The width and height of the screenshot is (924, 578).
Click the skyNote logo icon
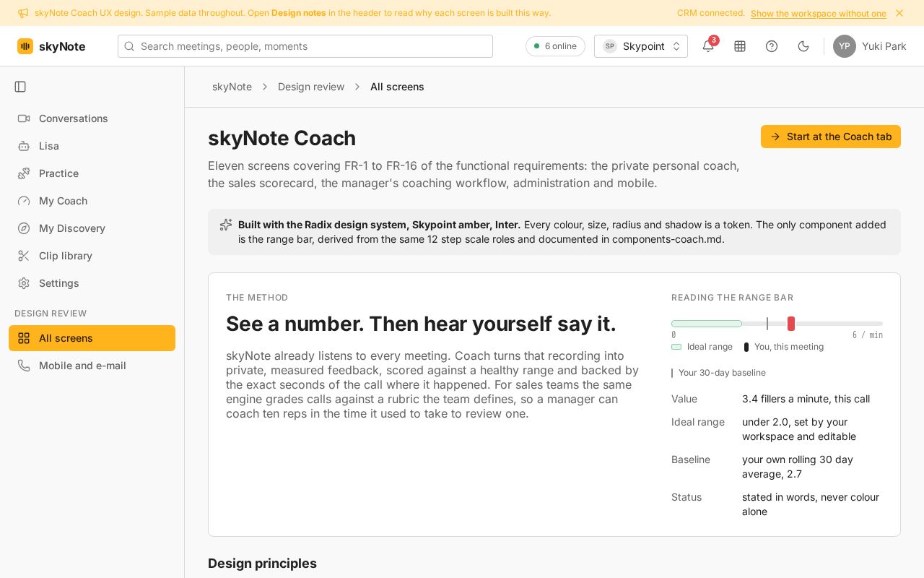tap(25, 46)
